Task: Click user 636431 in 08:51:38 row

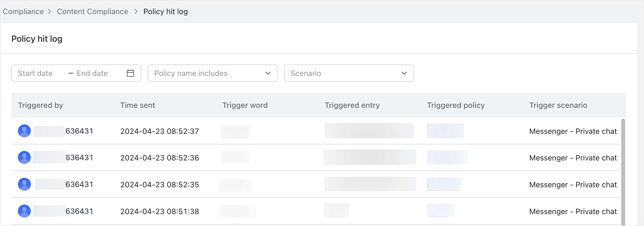Action: [x=79, y=211]
